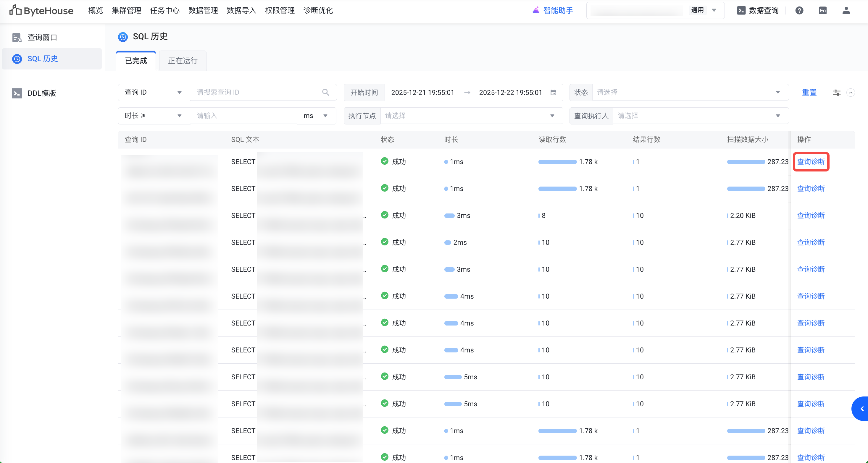
Task: Open the ms duration unit dropdown
Action: pos(316,116)
